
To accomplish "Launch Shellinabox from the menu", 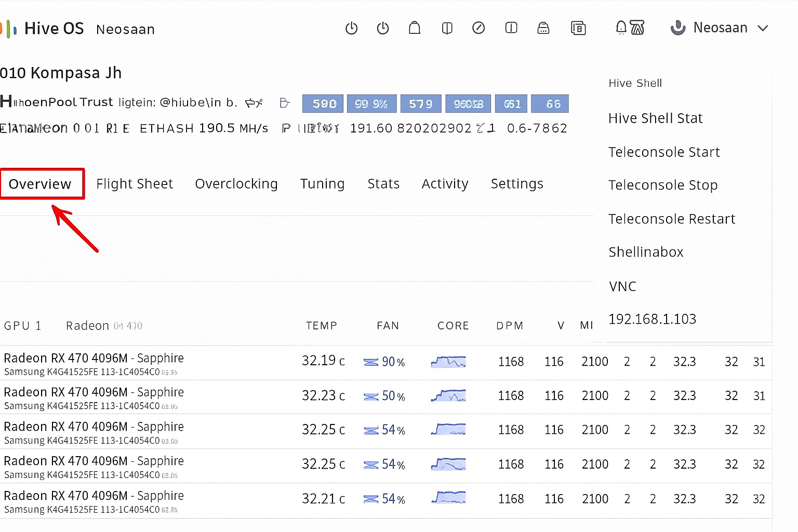I will point(646,252).
